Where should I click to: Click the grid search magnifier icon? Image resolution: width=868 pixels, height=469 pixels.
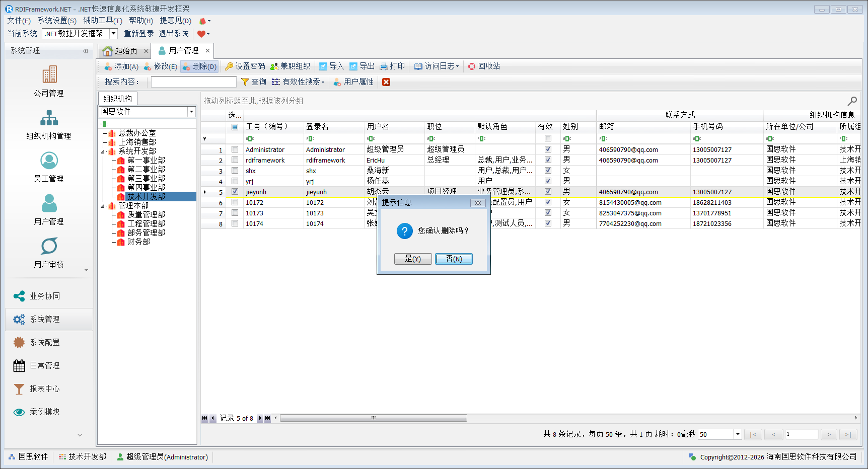tap(852, 101)
